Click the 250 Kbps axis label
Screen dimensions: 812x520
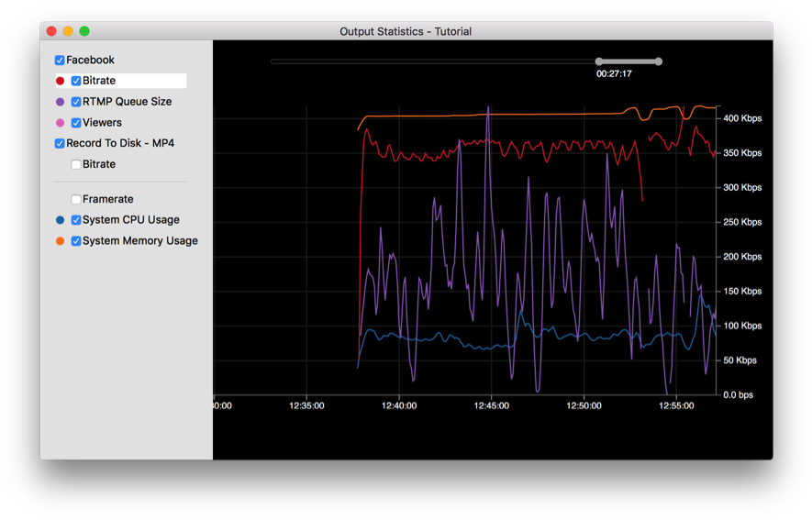click(742, 222)
